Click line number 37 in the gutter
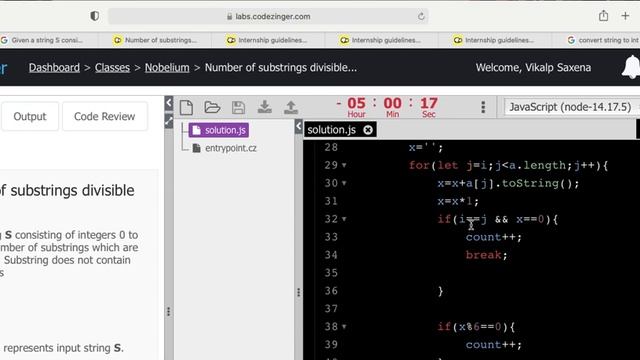The height and width of the screenshot is (360, 640). [x=331, y=309]
